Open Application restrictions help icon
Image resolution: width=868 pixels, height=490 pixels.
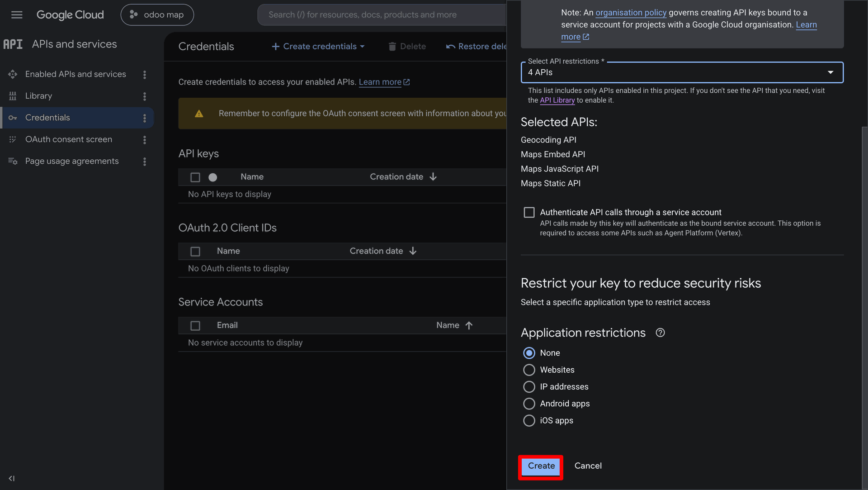pos(660,333)
